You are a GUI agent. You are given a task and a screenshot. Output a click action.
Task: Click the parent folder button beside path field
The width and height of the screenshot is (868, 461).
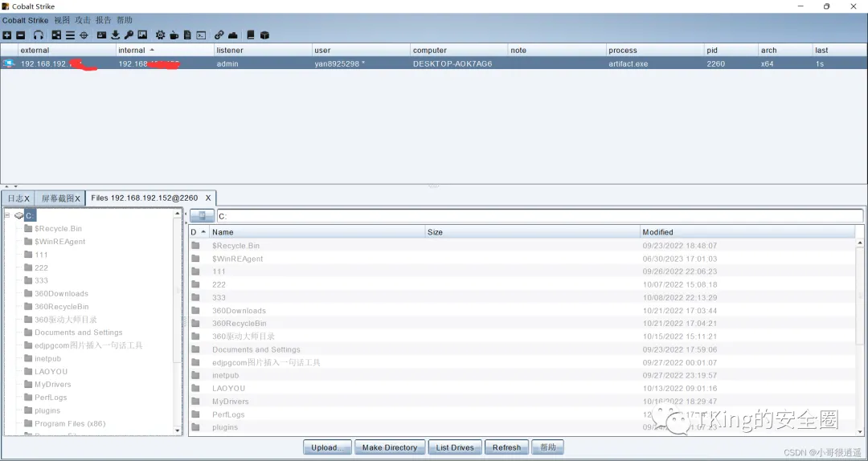pyautogui.click(x=202, y=216)
